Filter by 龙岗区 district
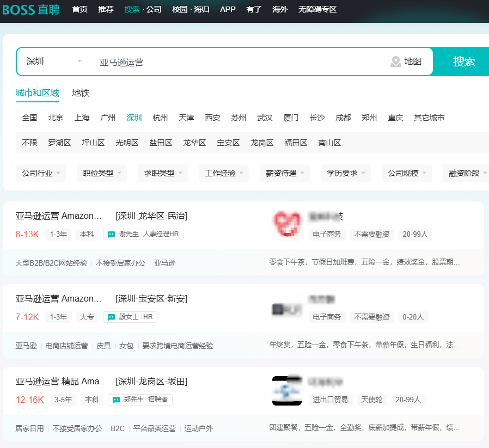 (x=262, y=143)
